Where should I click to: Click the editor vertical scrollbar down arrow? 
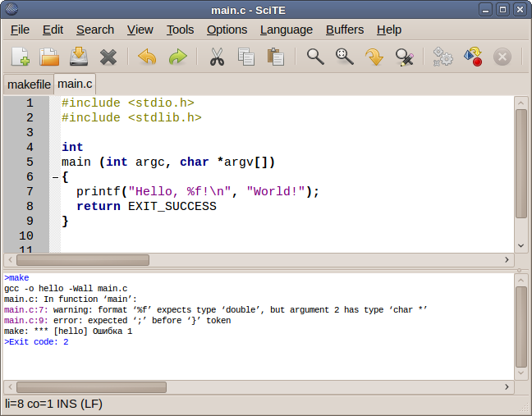coord(521,245)
